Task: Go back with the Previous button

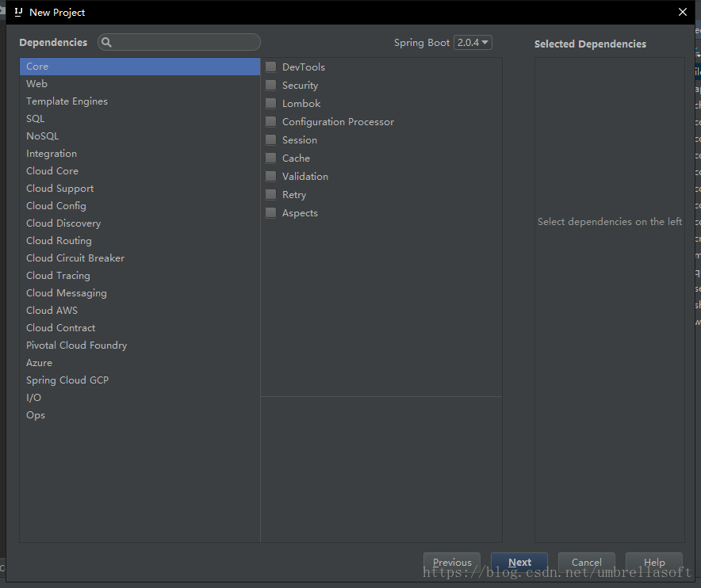Action: coord(452,562)
